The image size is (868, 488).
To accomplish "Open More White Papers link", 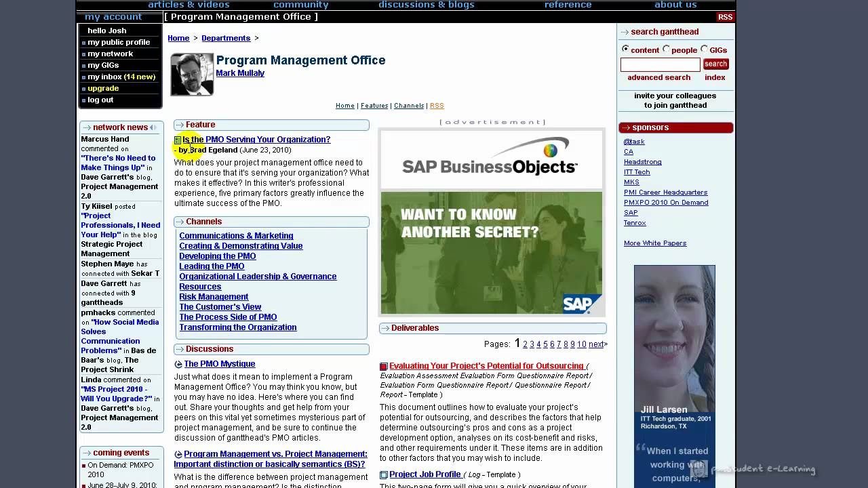I will (655, 243).
